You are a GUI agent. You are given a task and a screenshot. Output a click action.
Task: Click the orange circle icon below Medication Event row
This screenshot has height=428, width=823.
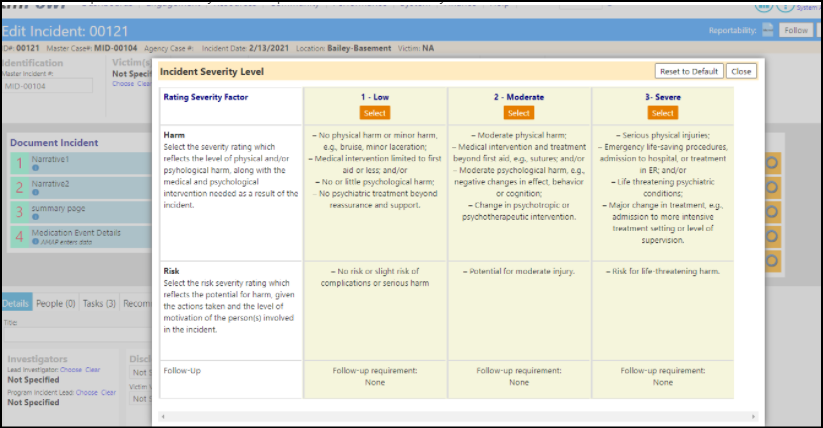pos(772,261)
